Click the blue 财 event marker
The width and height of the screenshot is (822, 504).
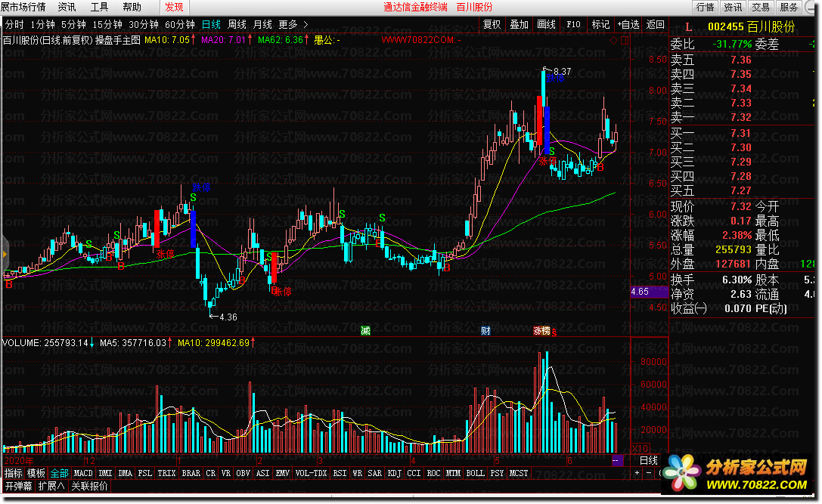[485, 331]
